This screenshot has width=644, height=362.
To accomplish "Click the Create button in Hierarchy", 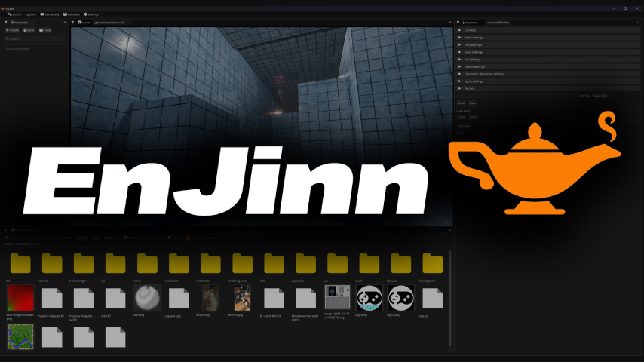I will (12, 30).
